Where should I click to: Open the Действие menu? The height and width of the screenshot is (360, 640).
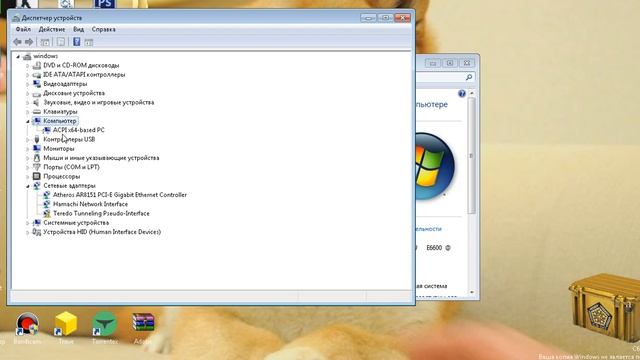pos(52,29)
